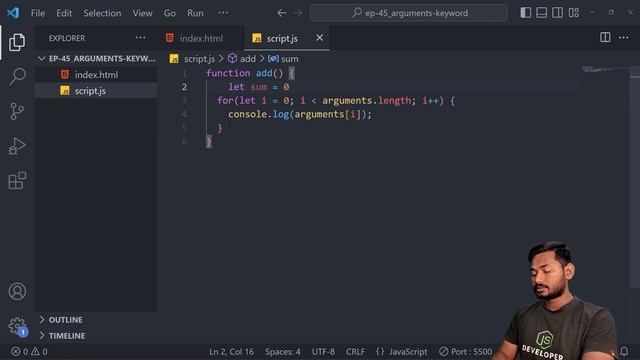
Task: Toggle the secondary side bar layout icon
Action: pos(558,13)
